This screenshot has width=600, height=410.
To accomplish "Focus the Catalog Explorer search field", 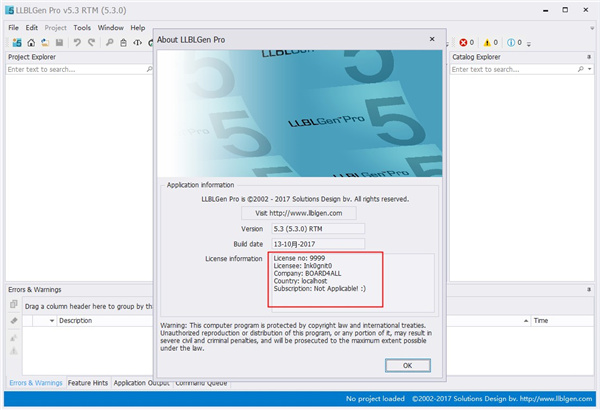I will (x=514, y=69).
